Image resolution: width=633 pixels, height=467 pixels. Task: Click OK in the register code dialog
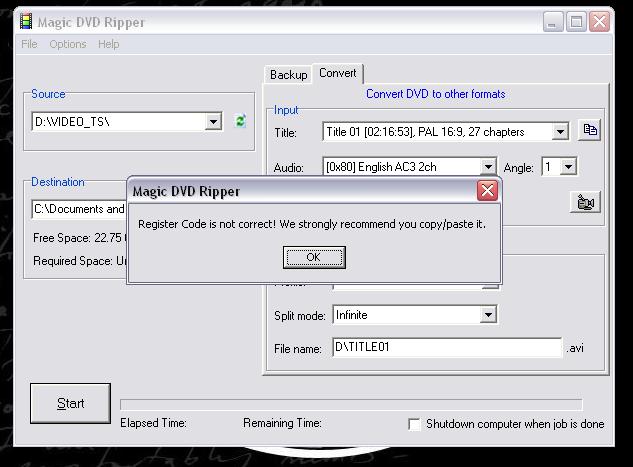point(314,258)
